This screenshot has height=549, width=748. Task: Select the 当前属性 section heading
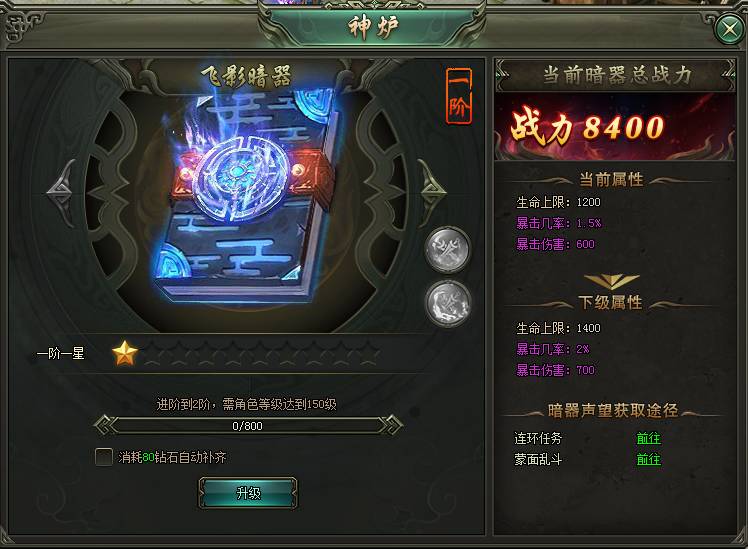click(611, 179)
